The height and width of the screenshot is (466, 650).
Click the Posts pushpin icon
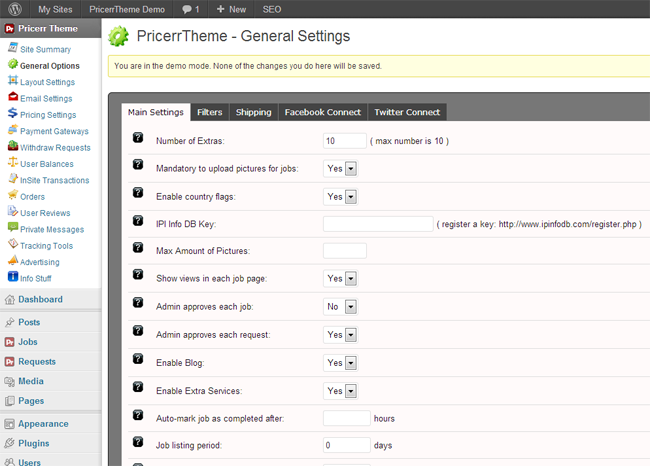click(x=10, y=323)
